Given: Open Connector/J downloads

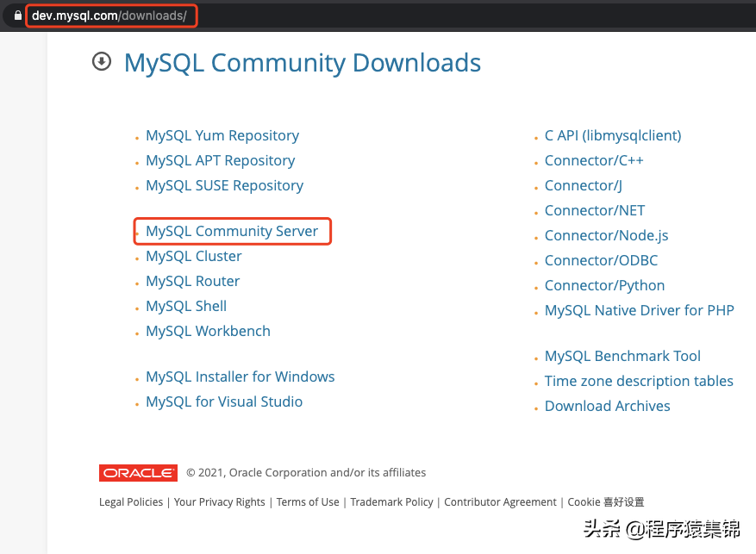Looking at the screenshot, I should tap(584, 186).
